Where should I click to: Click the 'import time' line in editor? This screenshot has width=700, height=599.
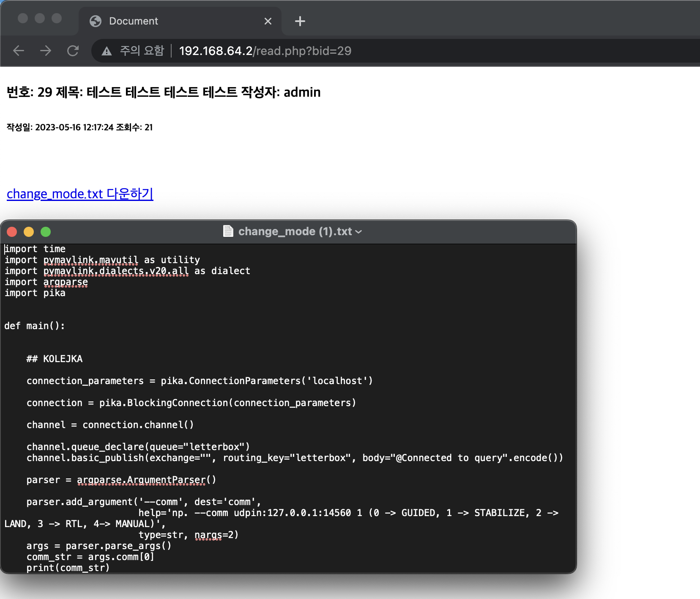click(35, 249)
